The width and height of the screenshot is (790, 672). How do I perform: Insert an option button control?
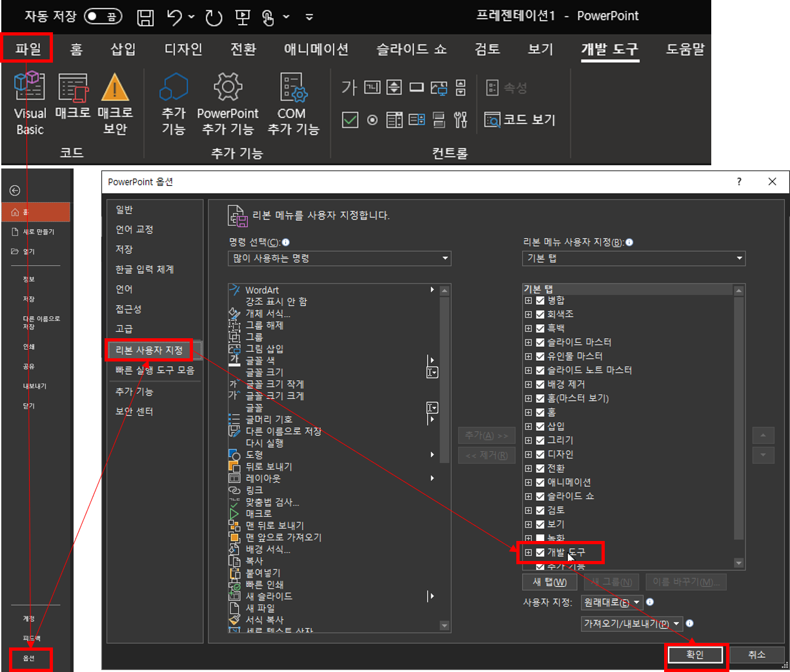coord(372,119)
